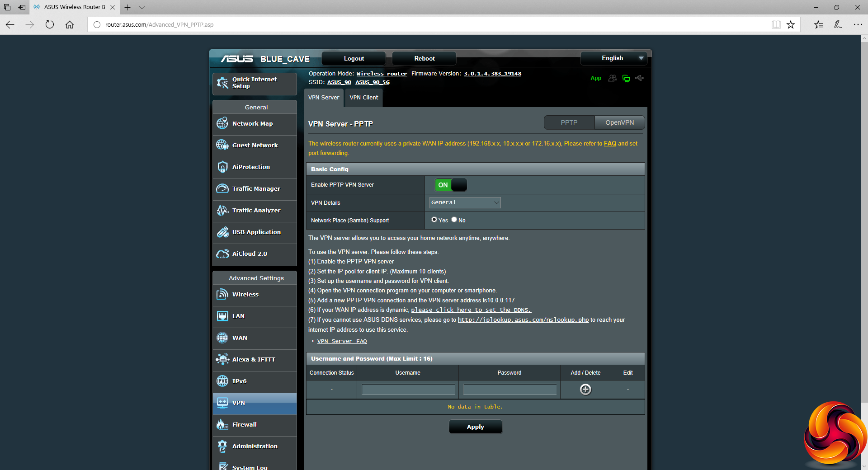Open browser tab list chevron
Screen dimensions: 868x470
click(x=142, y=7)
